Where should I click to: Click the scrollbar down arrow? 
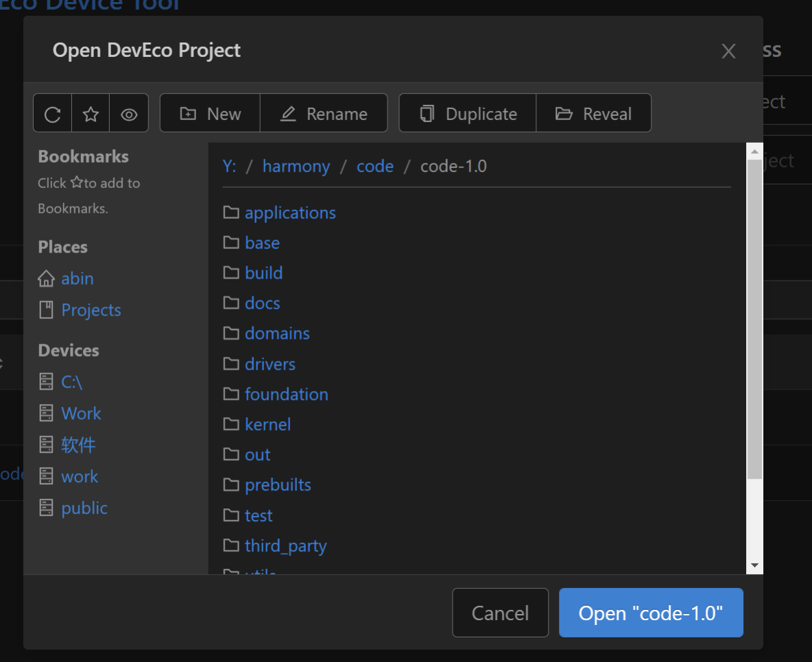pos(754,566)
